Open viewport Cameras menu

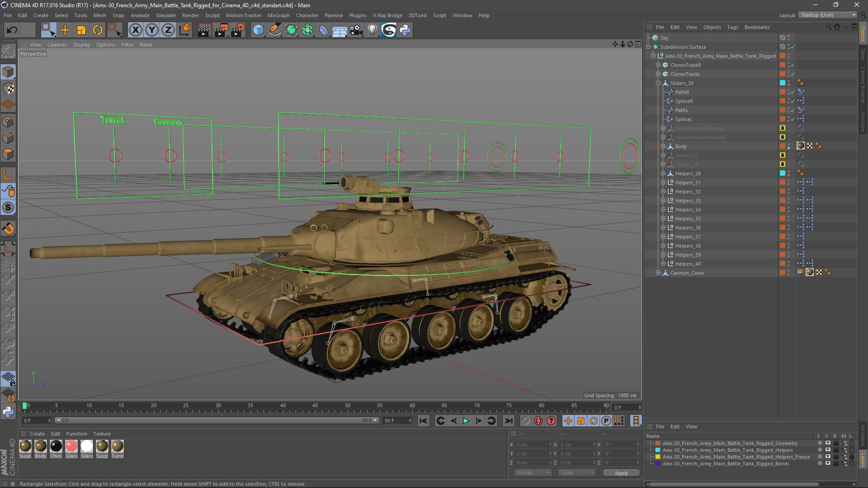[x=57, y=45]
